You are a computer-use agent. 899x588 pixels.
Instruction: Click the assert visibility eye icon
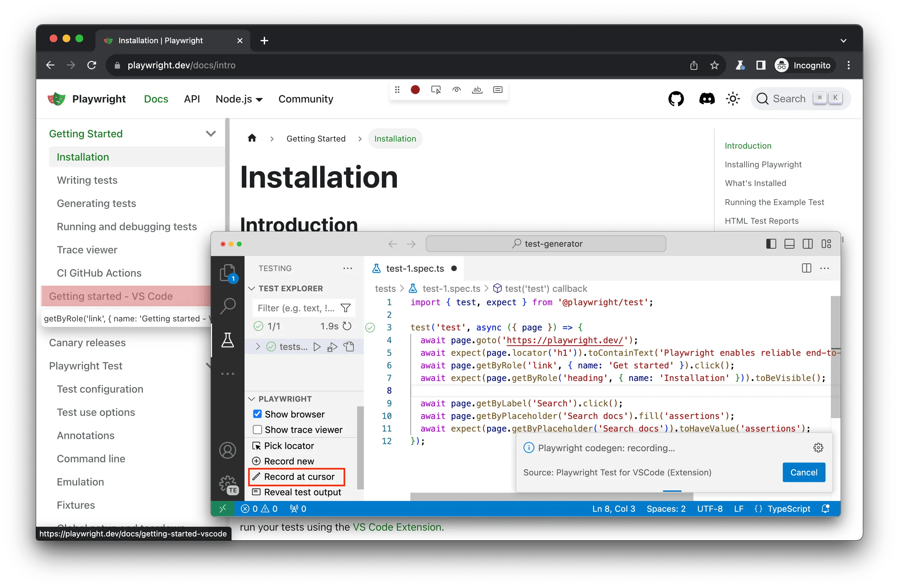point(456,90)
